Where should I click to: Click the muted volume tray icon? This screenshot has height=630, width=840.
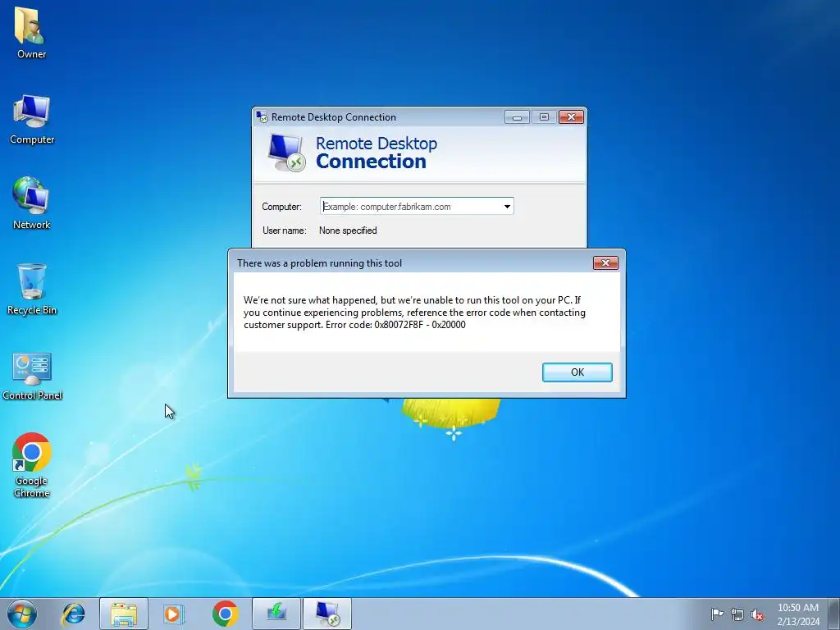tap(757, 614)
